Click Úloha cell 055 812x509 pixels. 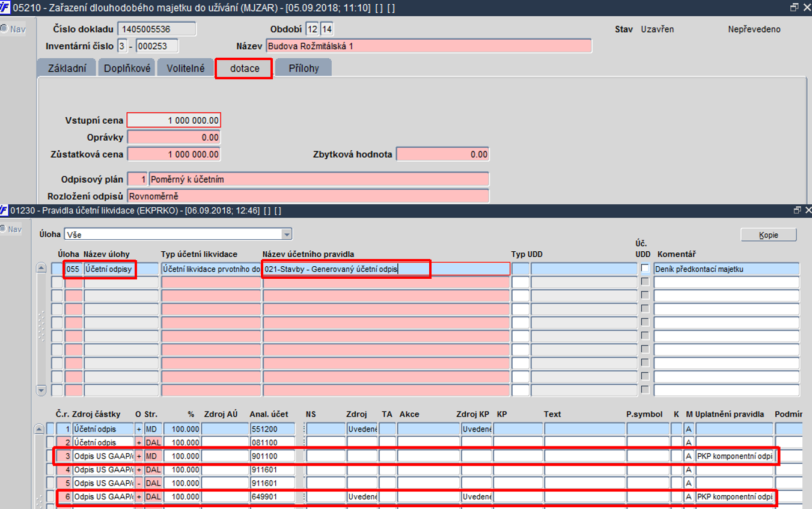click(x=73, y=269)
